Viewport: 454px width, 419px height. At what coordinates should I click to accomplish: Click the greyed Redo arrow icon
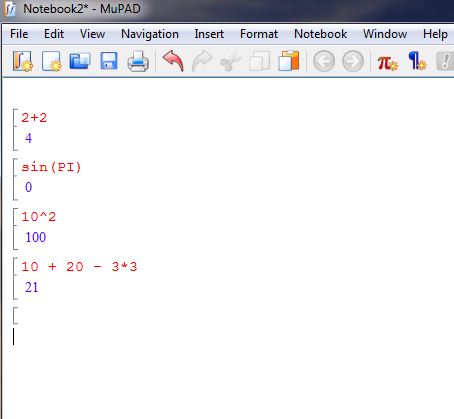pyautogui.click(x=202, y=61)
